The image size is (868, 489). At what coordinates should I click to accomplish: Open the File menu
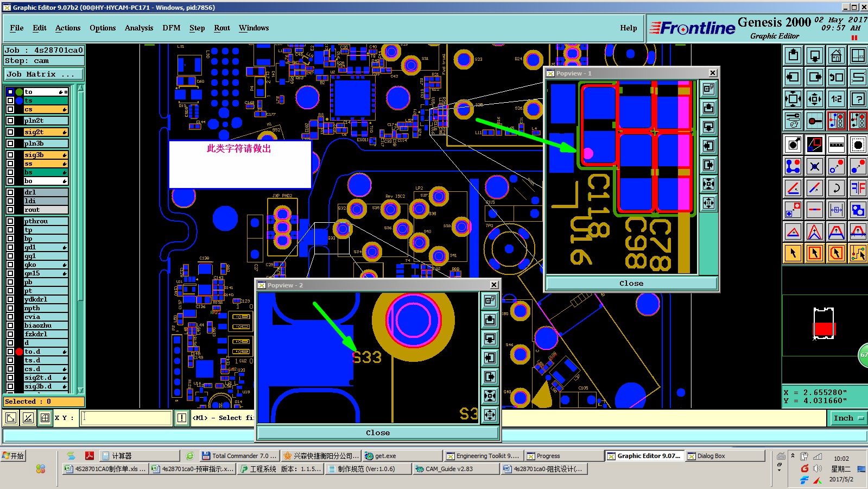[x=17, y=28]
